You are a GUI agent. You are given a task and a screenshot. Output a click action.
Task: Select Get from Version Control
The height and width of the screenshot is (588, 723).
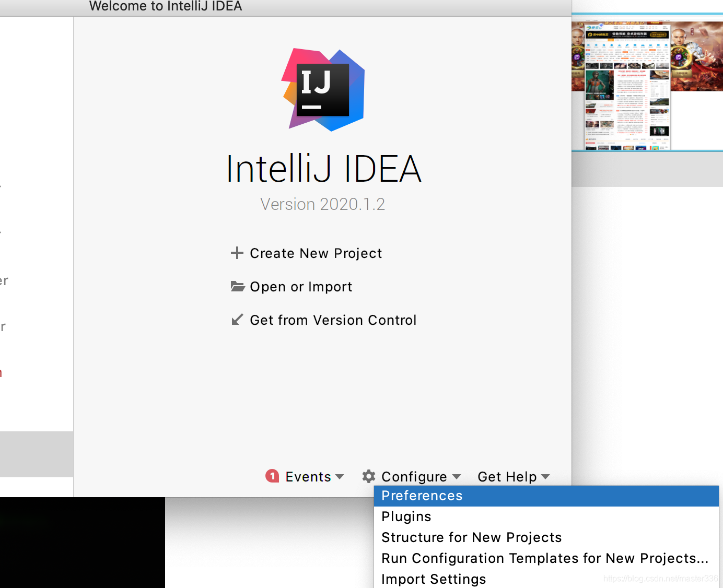point(333,320)
